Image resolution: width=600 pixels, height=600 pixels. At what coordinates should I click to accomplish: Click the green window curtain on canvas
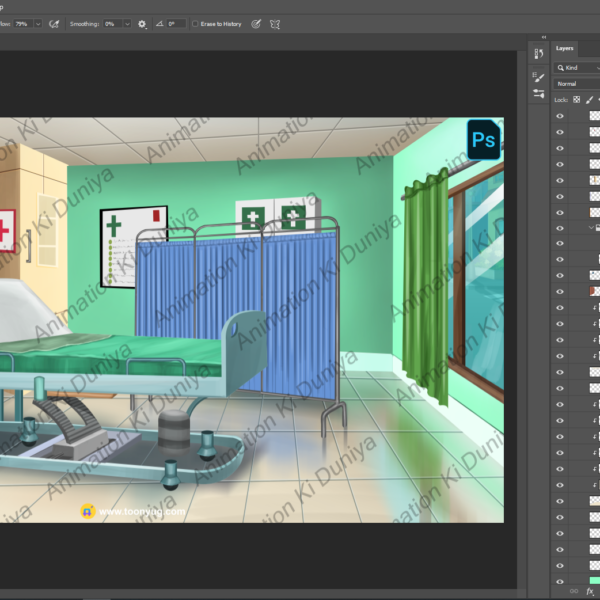coord(426,287)
